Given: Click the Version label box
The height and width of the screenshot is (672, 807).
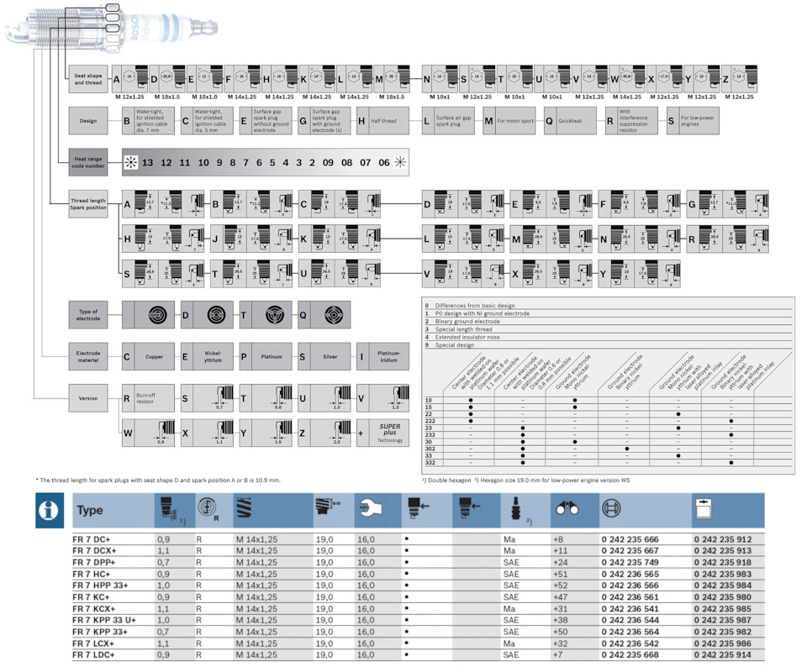Looking at the screenshot, I should click(x=88, y=398).
